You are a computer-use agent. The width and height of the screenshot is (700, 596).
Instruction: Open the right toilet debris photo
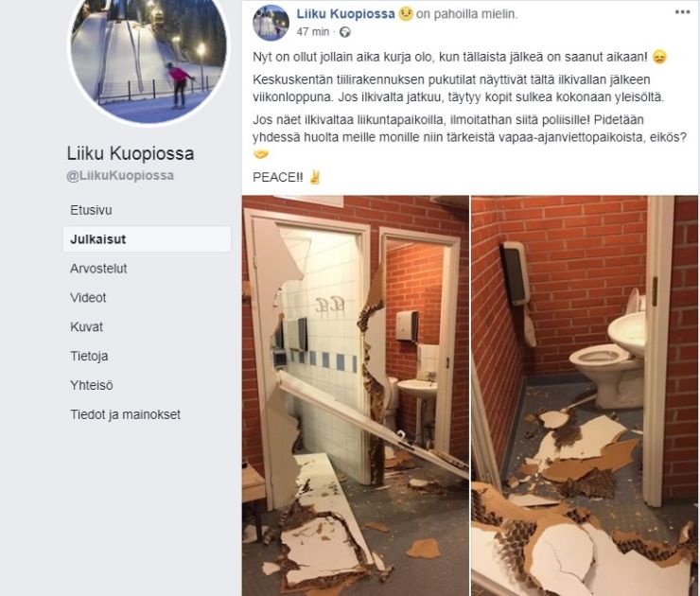tap(585, 395)
